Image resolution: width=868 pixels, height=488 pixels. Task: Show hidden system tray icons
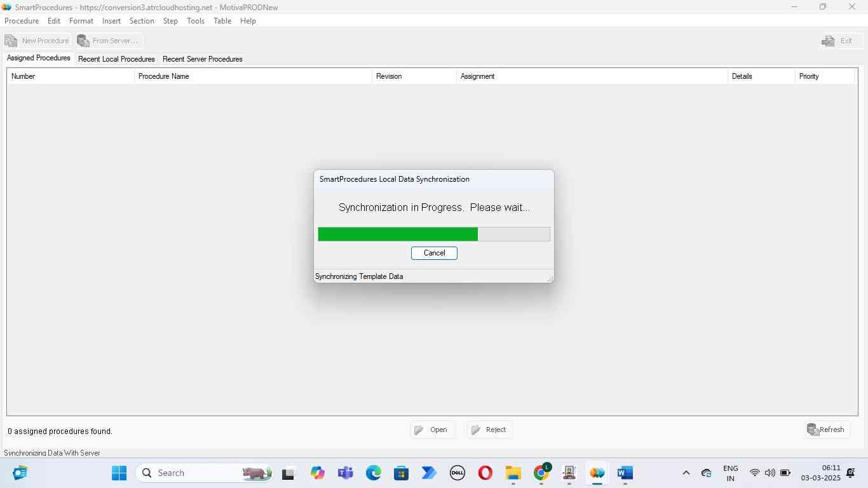pyautogui.click(x=686, y=473)
